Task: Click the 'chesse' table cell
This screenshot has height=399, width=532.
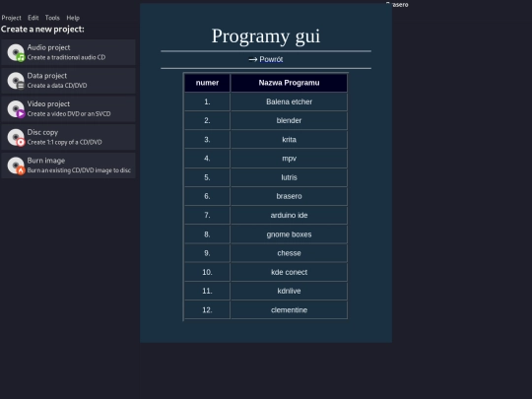Action: tap(289, 253)
